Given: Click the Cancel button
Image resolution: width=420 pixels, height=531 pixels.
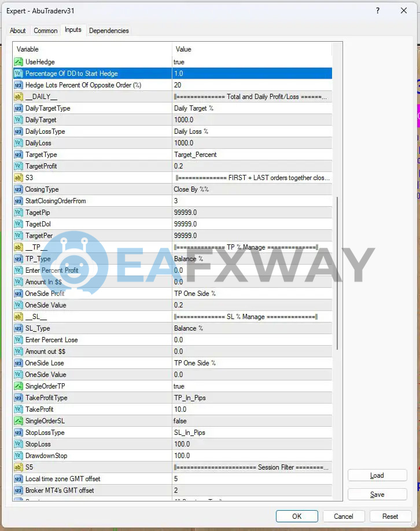Looking at the screenshot, I should pos(344,516).
